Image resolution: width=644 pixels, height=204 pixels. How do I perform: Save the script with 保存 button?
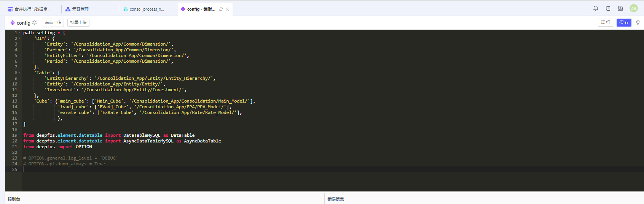click(624, 23)
